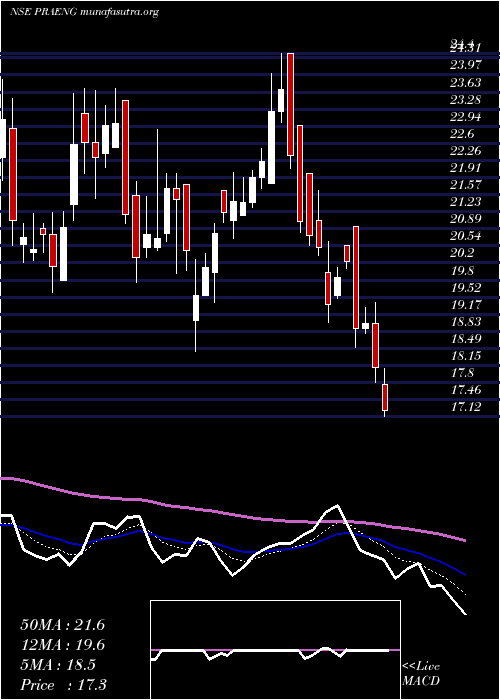Select the 18.49 price axis label

(x=466, y=339)
